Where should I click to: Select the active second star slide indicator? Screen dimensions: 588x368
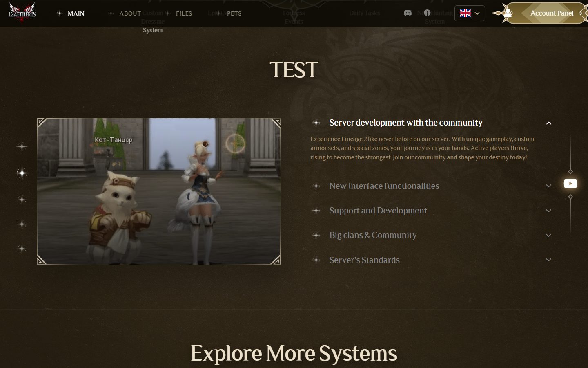[x=22, y=173]
